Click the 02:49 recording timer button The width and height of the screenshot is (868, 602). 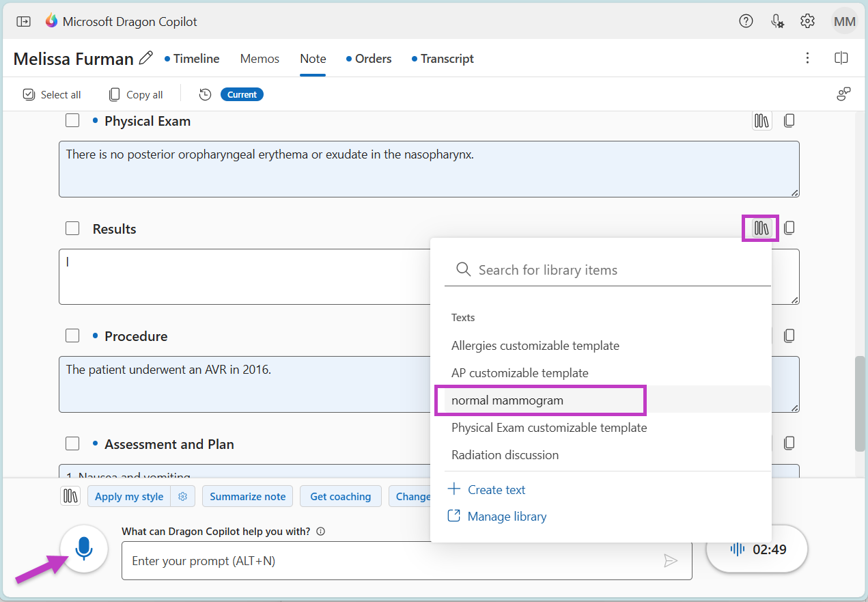(757, 549)
